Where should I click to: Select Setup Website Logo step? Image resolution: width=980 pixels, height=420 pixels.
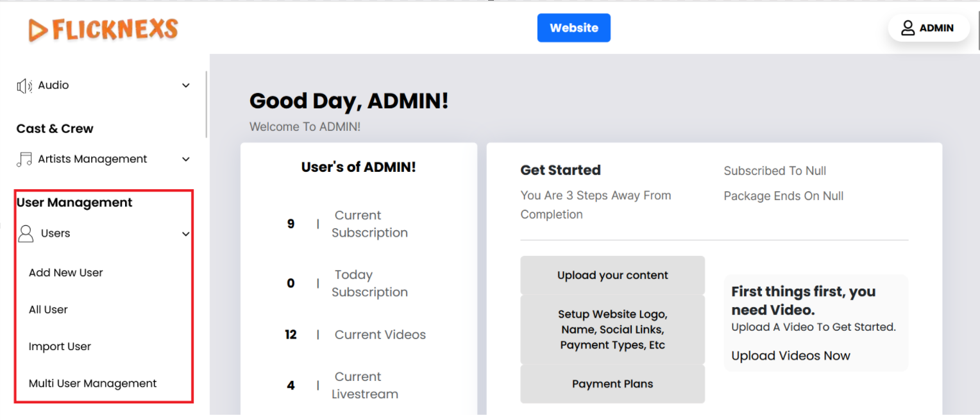coord(612,330)
